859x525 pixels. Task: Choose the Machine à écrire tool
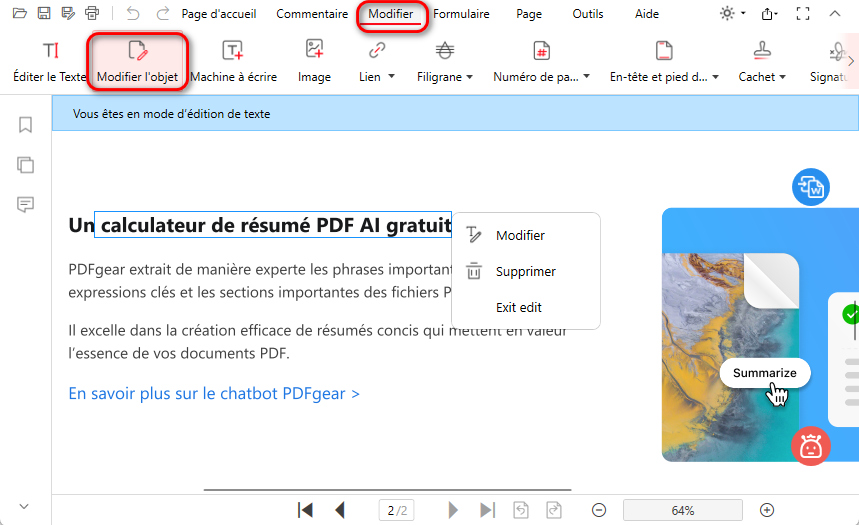click(233, 61)
